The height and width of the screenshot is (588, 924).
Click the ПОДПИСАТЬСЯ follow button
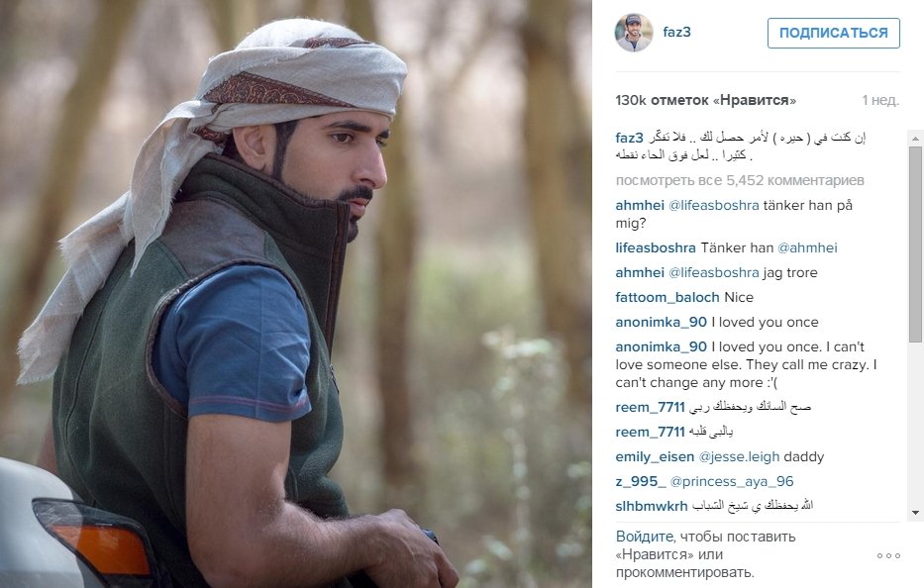coord(833,33)
